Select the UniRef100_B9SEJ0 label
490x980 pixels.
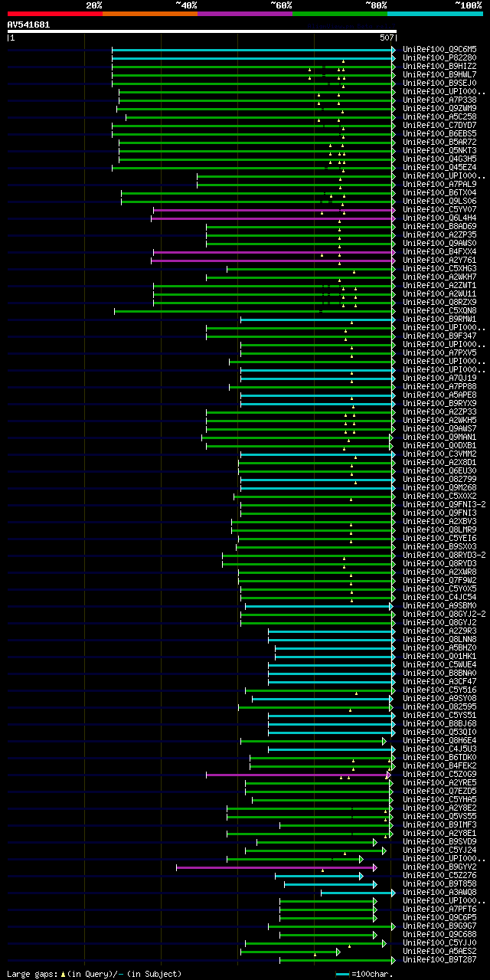point(439,84)
